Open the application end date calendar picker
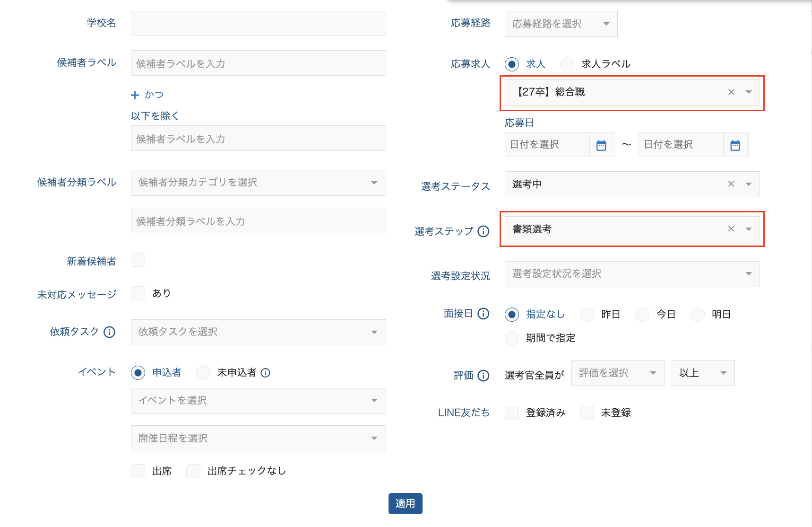The width and height of the screenshot is (812, 527). coord(735,145)
